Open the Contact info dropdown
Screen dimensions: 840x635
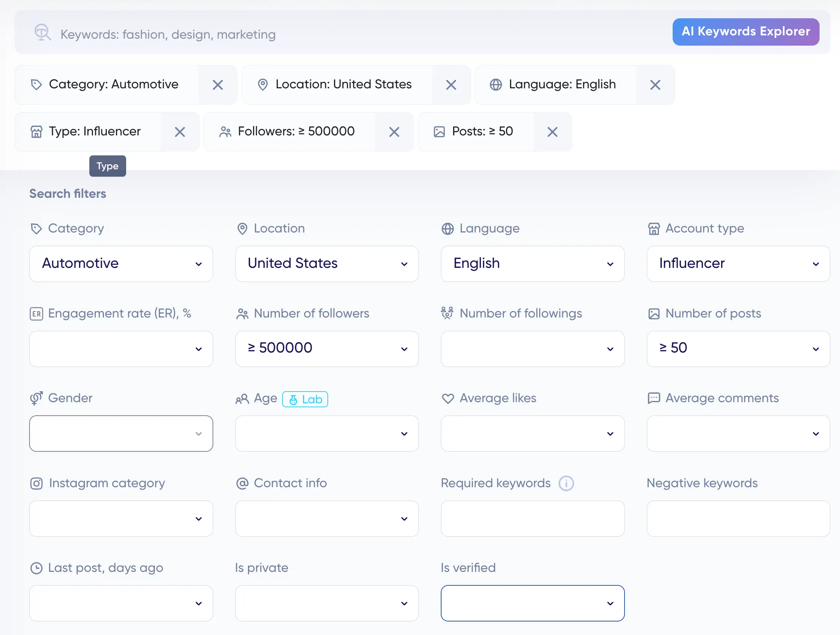(327, 518)
